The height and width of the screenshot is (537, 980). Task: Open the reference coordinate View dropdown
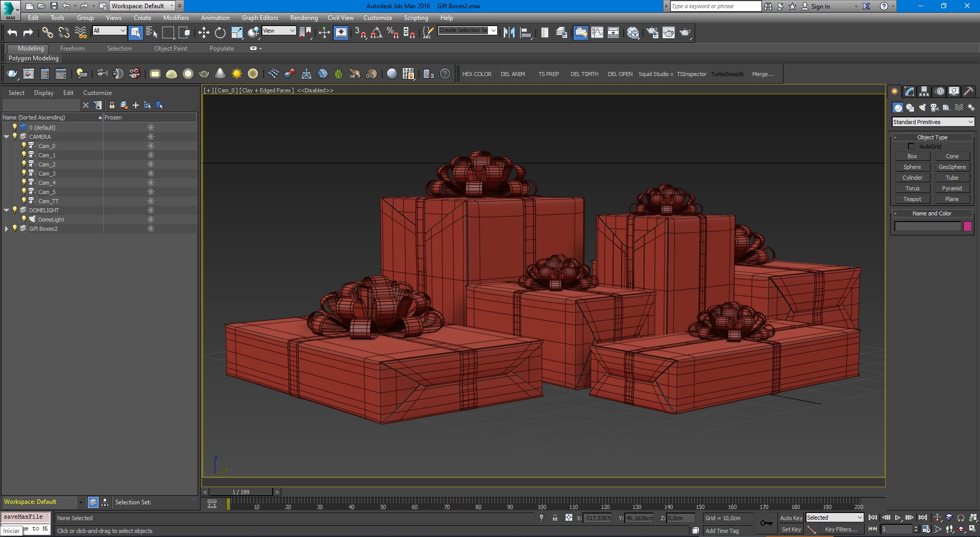279,31
